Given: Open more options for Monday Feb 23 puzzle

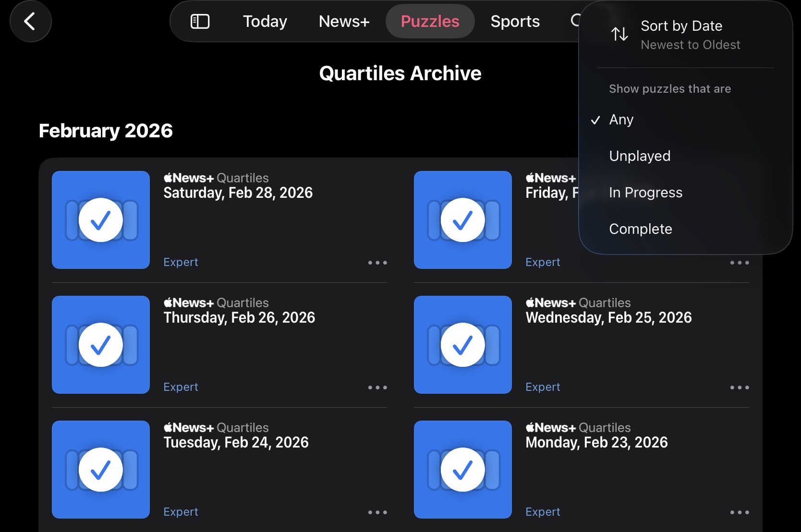Looking at the screenshot, I should [740, 512].
